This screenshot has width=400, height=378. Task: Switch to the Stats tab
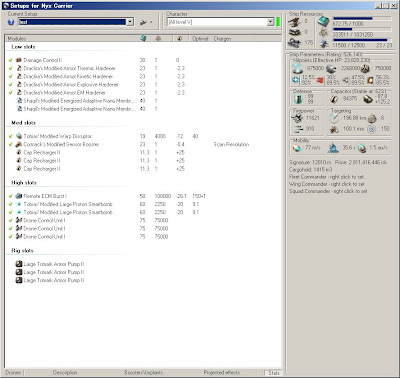pyautogui.click(x=274, y=373)
